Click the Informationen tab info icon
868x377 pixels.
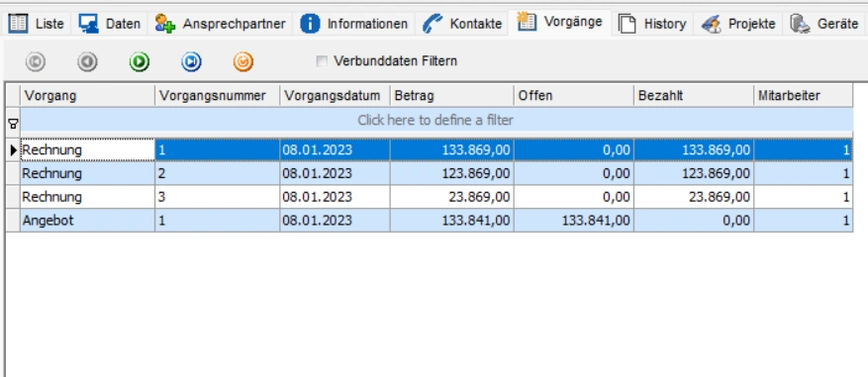(310, 24)
